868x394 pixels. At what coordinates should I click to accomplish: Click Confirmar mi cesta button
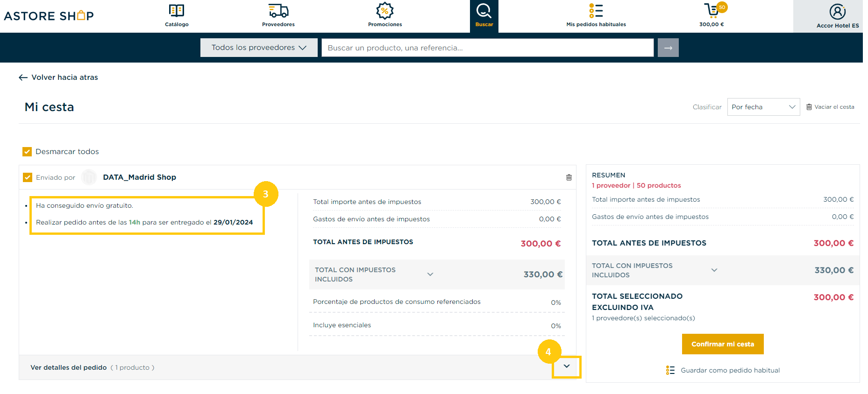coord(723,344)
